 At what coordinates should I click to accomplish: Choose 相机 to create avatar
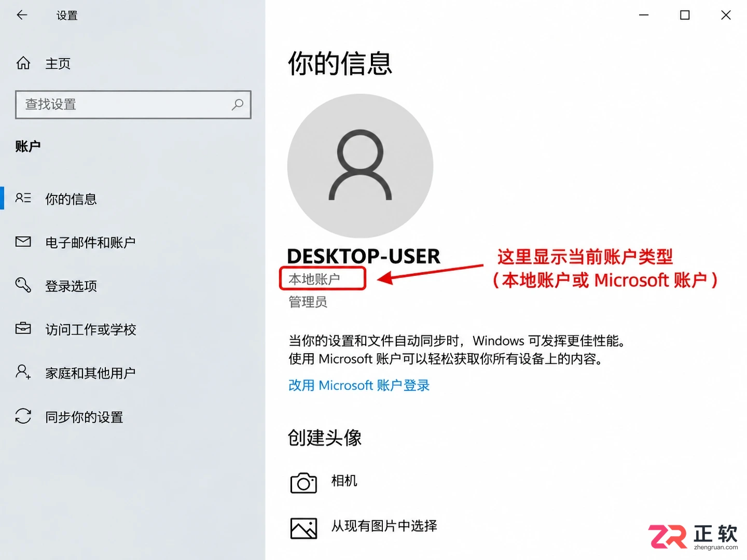344,481
